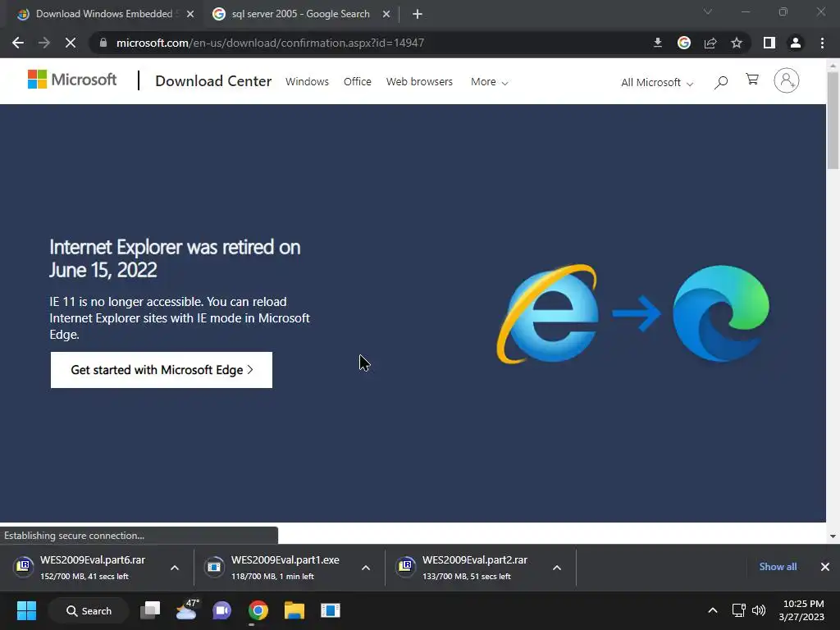Screen dimensions: 840x630
Task: Bookmark this page with star
Action: tap(737, 43)
